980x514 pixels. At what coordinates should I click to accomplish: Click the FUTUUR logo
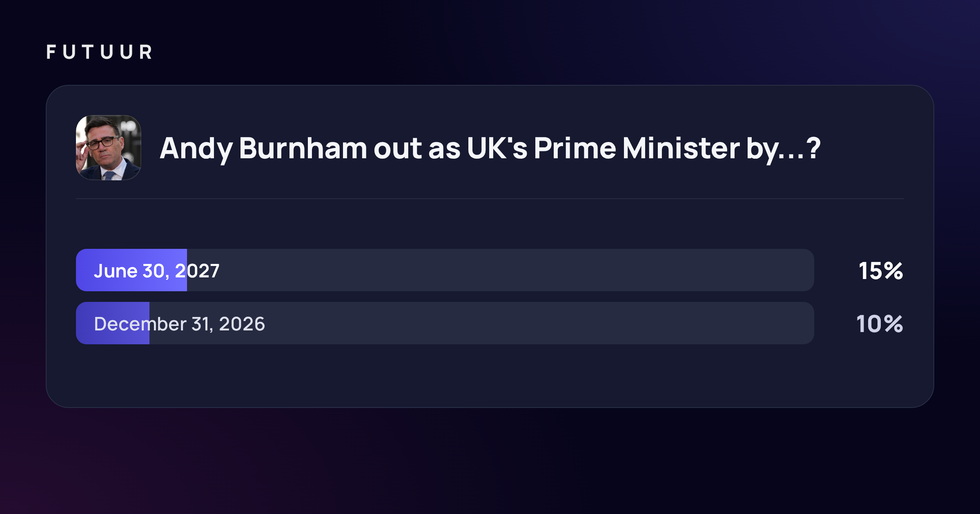coord(99,52)
